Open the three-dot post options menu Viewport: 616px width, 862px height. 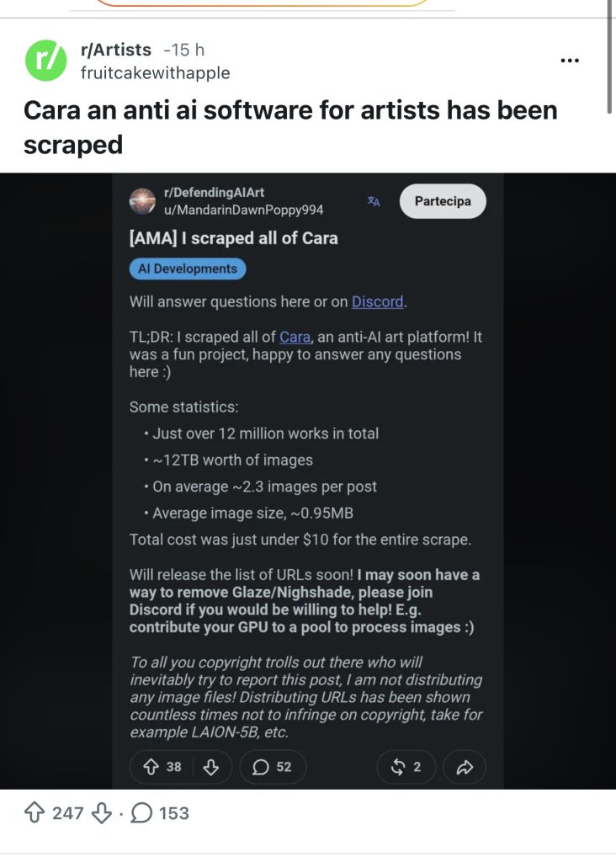coord(569,61)
